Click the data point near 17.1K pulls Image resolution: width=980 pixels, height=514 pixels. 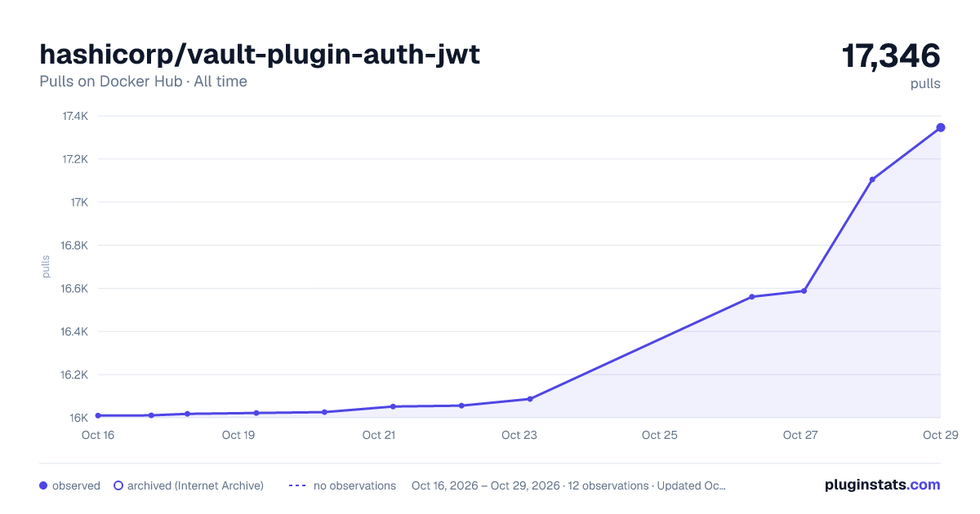point(872,179)
